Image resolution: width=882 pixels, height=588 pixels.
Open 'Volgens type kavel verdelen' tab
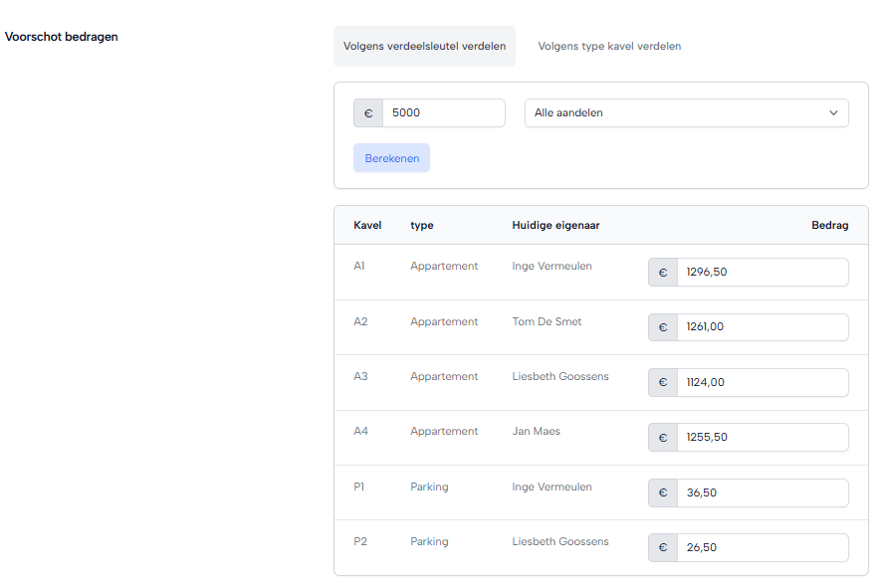609,47
